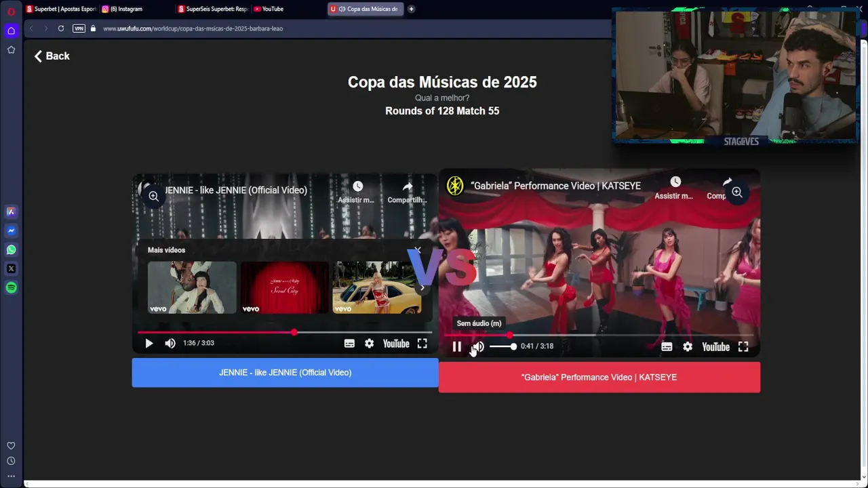Zoom the Gabriela video with magnifier icon

(x=737, y=192)
